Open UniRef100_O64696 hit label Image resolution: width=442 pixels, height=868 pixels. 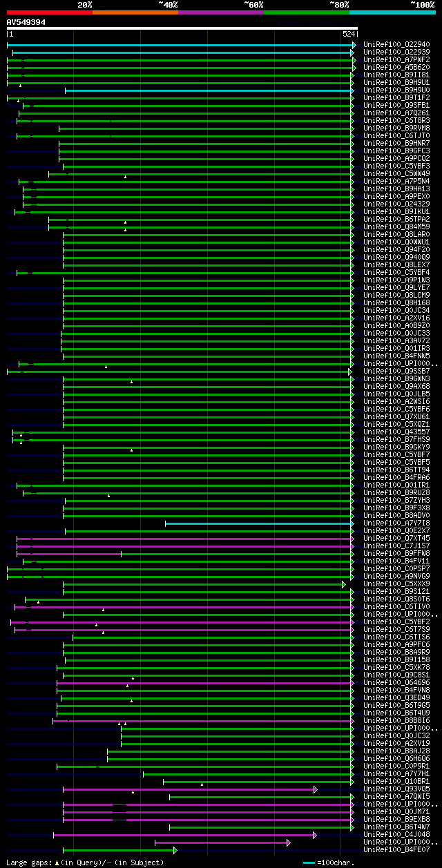[396, 683]
